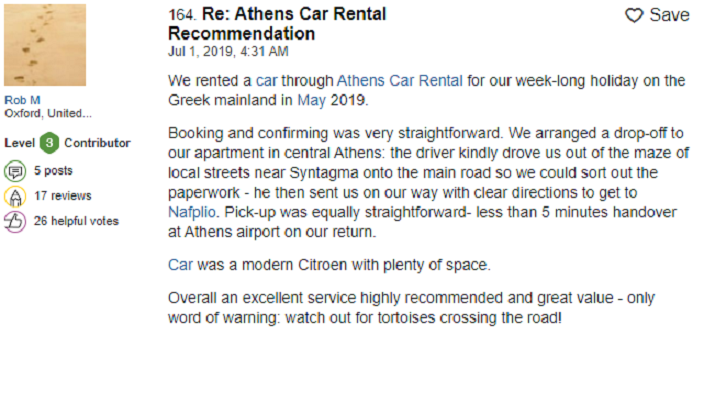The height and width of the screenshot is (400, 704).
Task: Open the Rob M username link
Action: [22, 100]
